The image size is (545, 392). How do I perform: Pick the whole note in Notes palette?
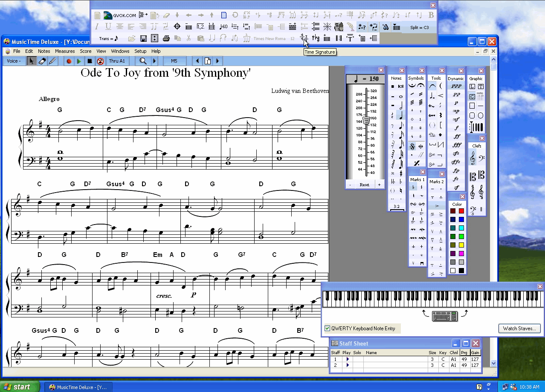click(401, 96)
